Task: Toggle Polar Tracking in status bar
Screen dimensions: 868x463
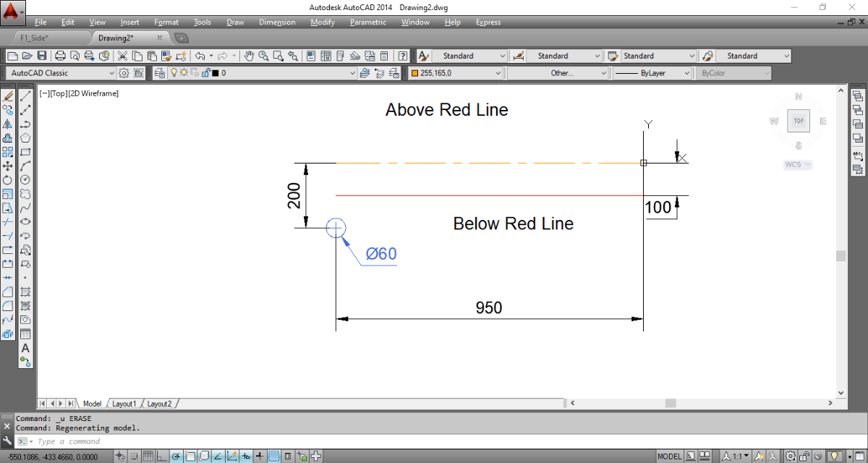Action: pos(176,456)
